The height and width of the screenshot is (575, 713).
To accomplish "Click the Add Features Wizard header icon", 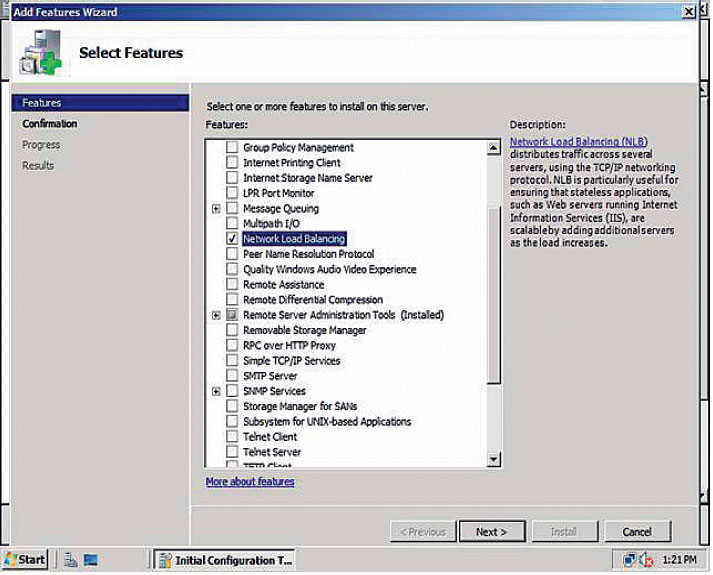I will point(40,53).
